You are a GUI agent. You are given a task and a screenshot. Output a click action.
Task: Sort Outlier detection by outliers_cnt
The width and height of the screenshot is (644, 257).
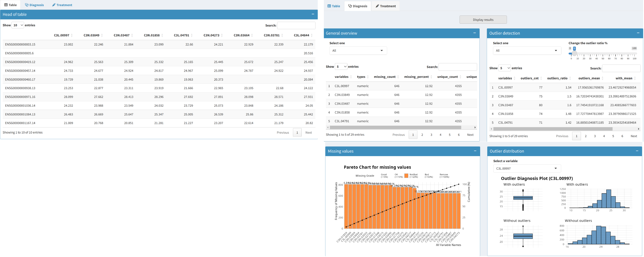click(x=531, y=78)
